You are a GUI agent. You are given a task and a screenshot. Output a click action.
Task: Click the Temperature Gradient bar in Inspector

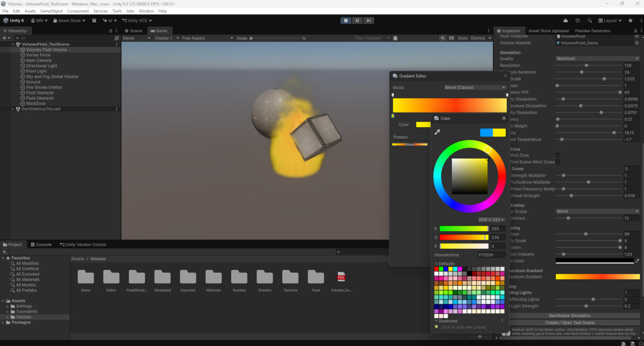(597, 277)
